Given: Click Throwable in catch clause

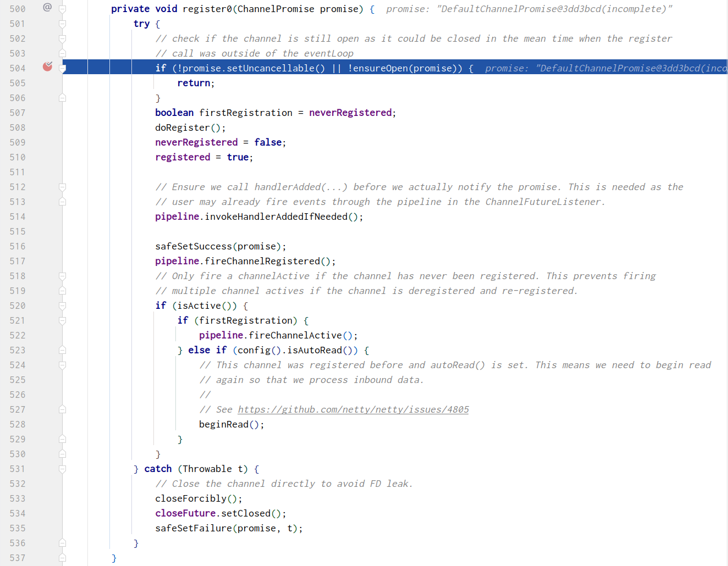Looking at the screenshot, I should (207, 469).
